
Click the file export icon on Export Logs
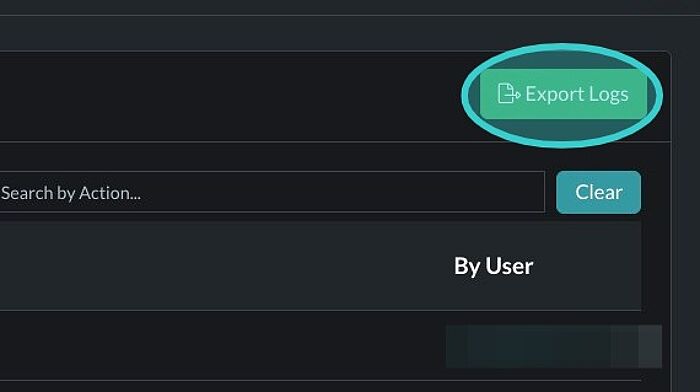pyautogui.click(x=508, y=94)
